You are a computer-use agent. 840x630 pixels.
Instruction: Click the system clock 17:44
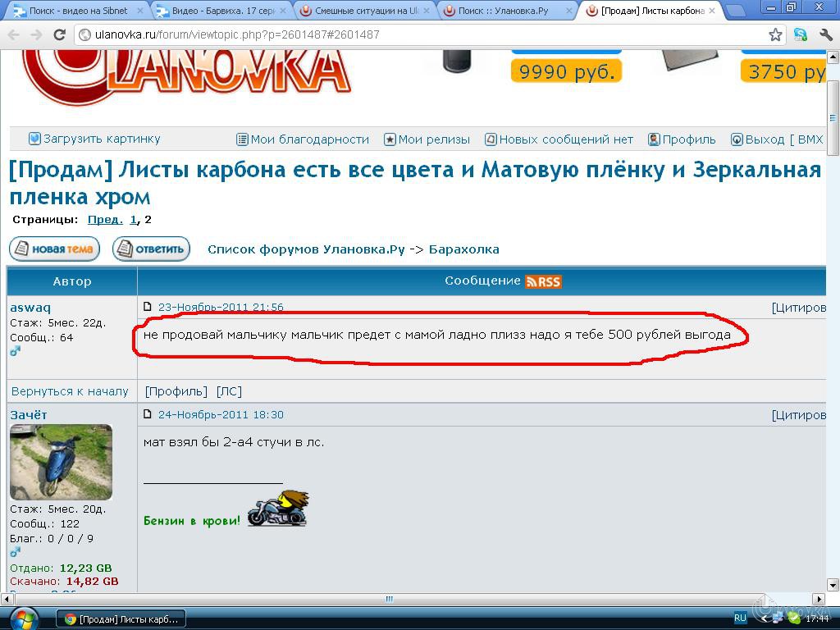click(817, 619)
